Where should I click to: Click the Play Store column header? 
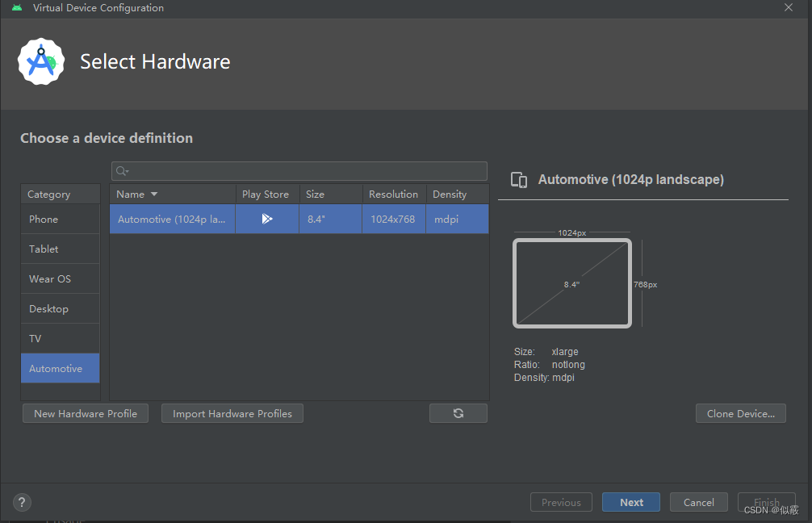[x=266, y=195]
